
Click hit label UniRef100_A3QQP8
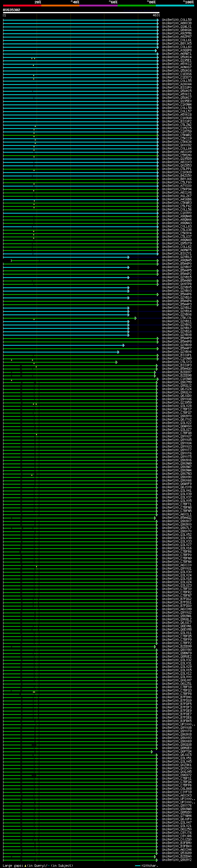pos(176,50)
